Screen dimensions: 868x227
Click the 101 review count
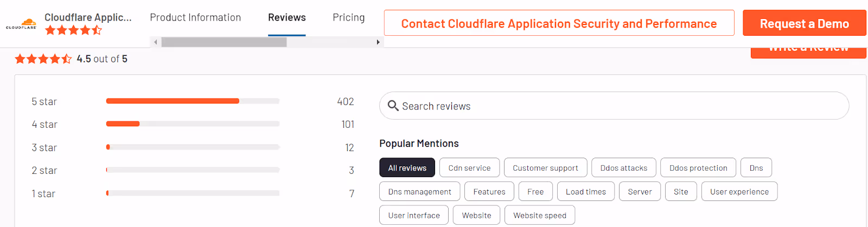[x=348, y=125]
